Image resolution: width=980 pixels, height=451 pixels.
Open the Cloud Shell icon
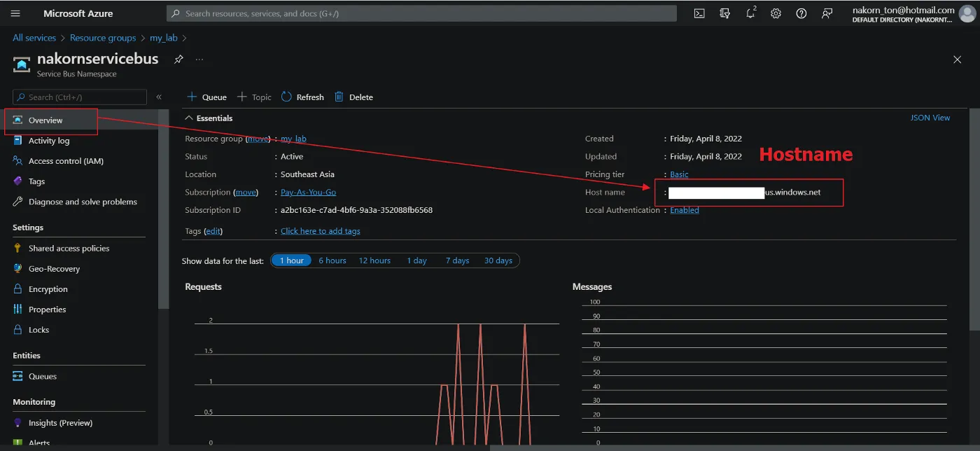click(699, 13)
